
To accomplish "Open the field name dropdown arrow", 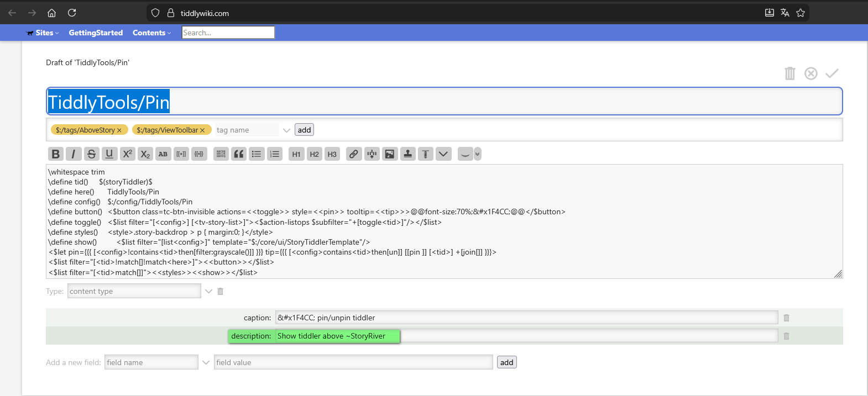I will pyautogui.click(x=206, y=362).
